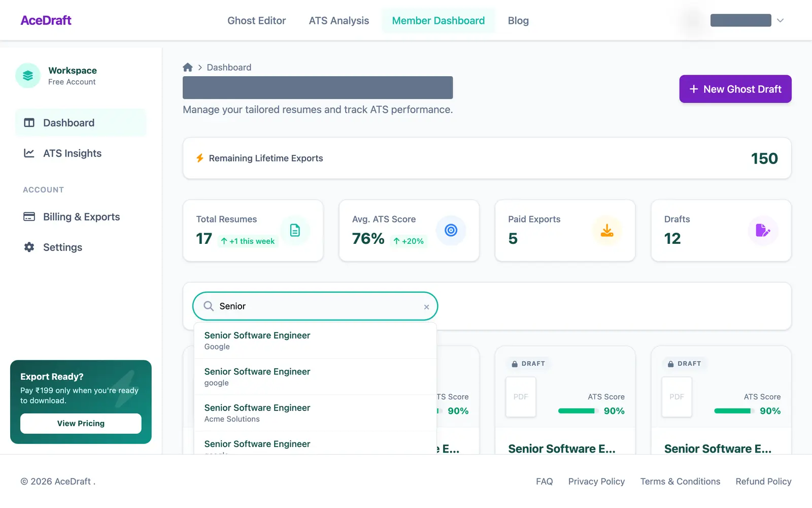
Task: Select the ATS Insights sidebar item
Action: 81,153
